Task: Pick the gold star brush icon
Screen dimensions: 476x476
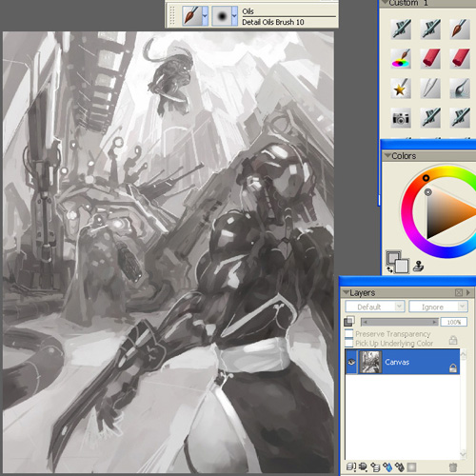Action: coord(401,89)
